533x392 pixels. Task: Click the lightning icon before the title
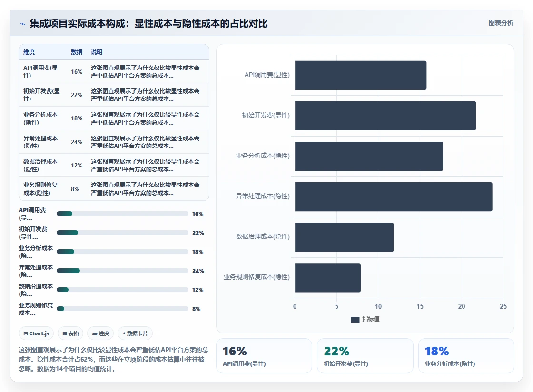click(x=22, y=24)
